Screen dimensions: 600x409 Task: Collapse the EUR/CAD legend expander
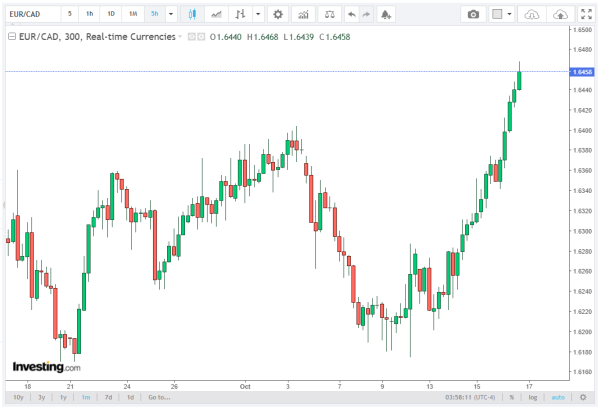(x=12, y=35)
